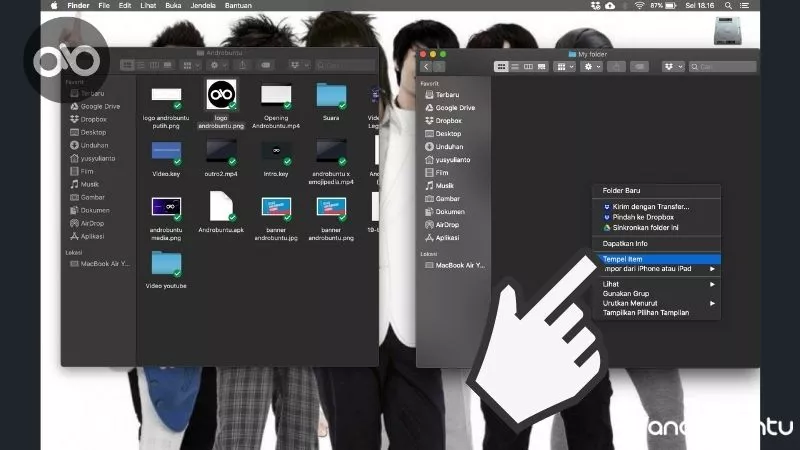The width and height of the screenshot is (800, 450).
Task: Choose Tampilkan Pilihan Tampilan from context menu
Action: (657, 313)
